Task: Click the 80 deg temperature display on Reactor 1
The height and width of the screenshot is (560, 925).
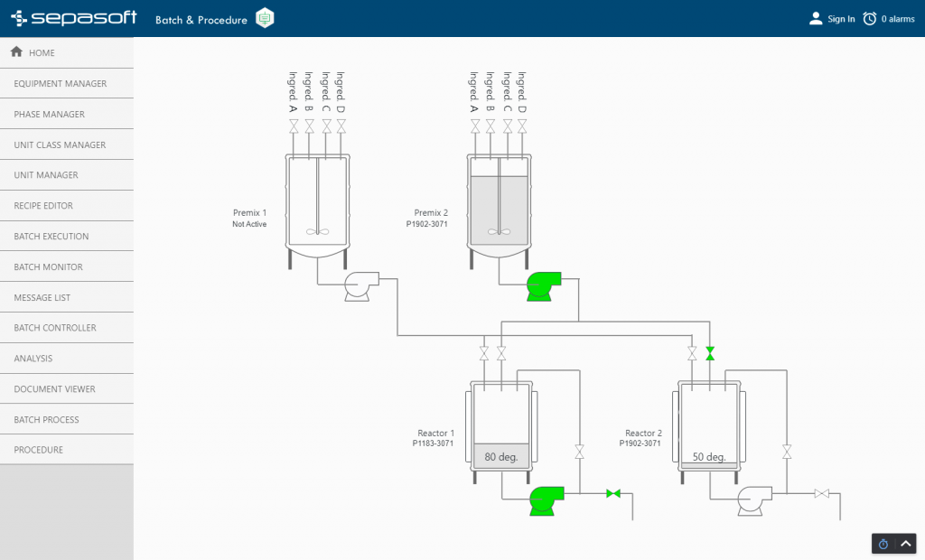Action: (x=500, y=456)
